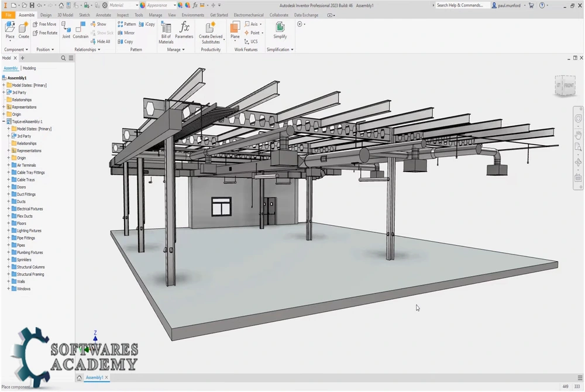Expand the Ducts folder
This screenshot has height=392, width=585.
pos(9,201)
